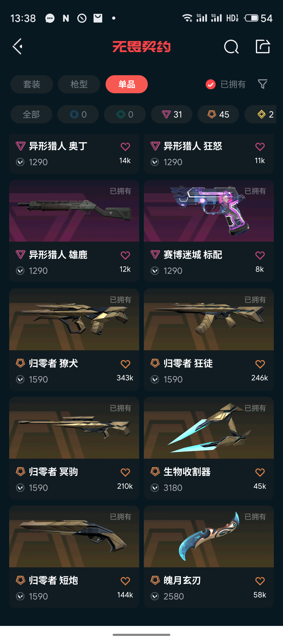Screen dimensions: 283x644
Task: Open the filter funnel icon
Action: (263, 84)
